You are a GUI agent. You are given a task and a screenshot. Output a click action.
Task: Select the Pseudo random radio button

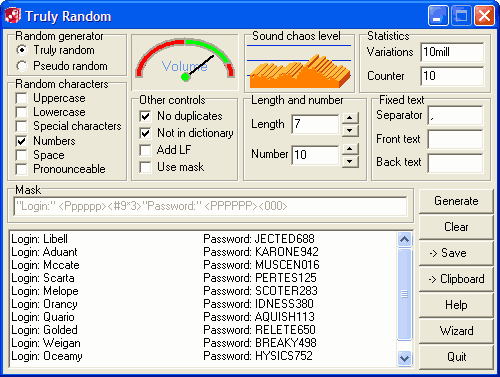[22, 66]
